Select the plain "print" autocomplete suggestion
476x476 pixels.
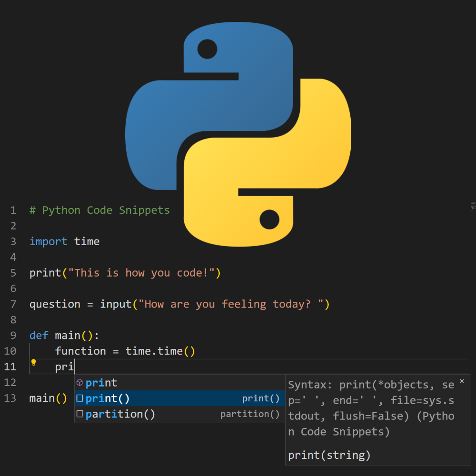pos(101,383)
